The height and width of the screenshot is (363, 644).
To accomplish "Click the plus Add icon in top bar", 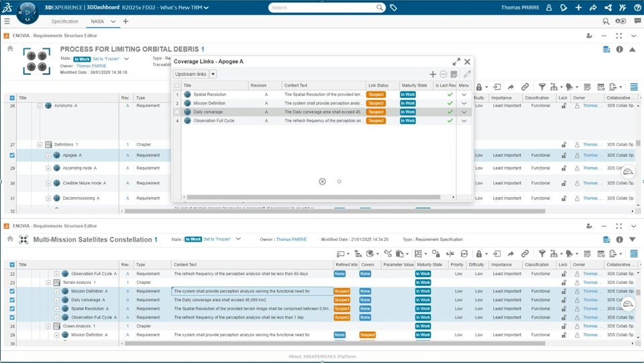I will coord(578,7).
